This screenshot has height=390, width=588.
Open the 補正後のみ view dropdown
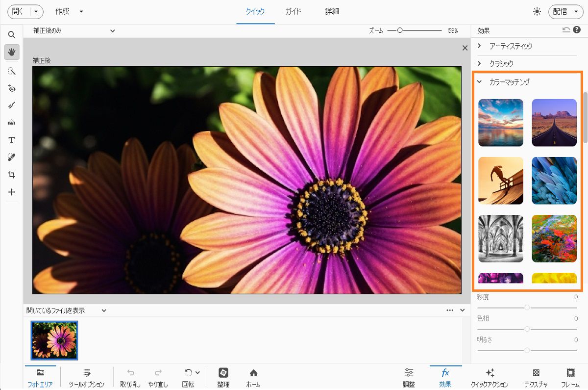(73, 30)
